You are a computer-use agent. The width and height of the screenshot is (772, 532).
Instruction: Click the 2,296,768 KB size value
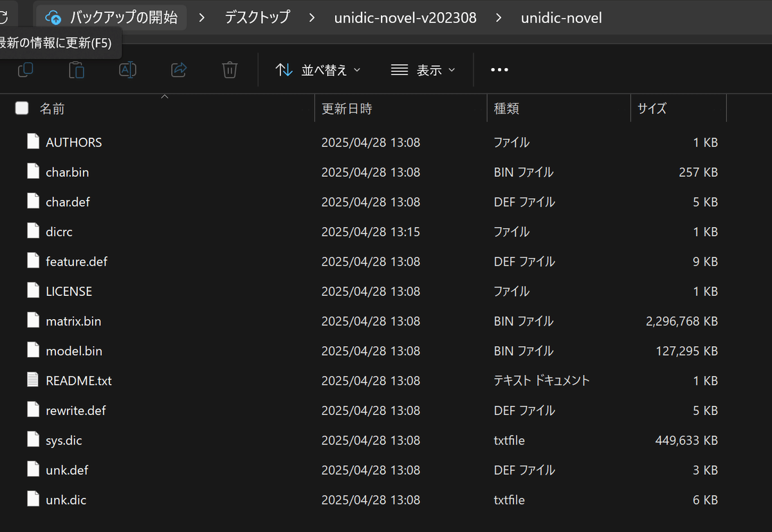coord(682,321)
